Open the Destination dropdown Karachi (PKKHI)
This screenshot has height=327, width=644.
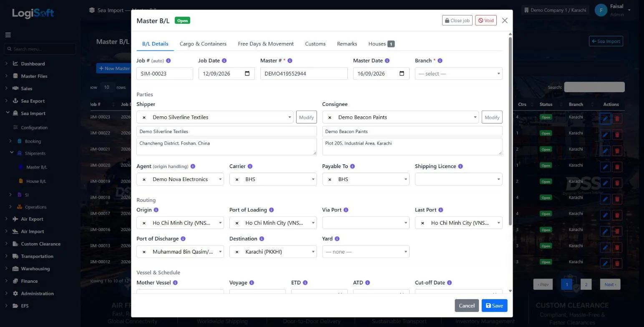[273, 252]
